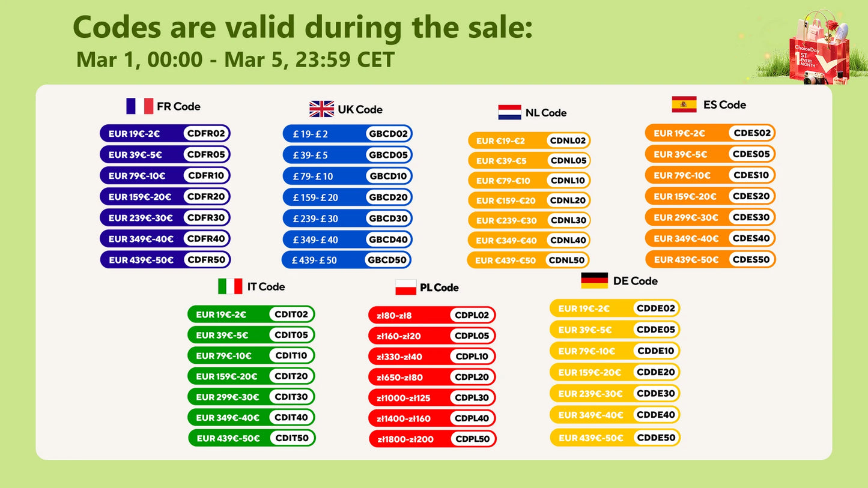
Task: Choose the CDES30 coupon code
Action: tap(751, 217)
